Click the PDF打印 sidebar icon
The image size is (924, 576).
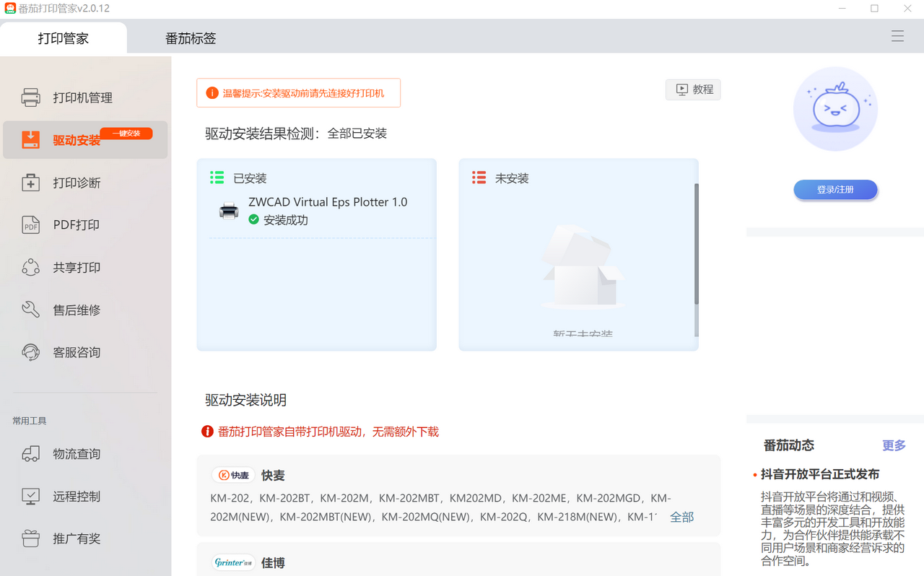[30, 224]
